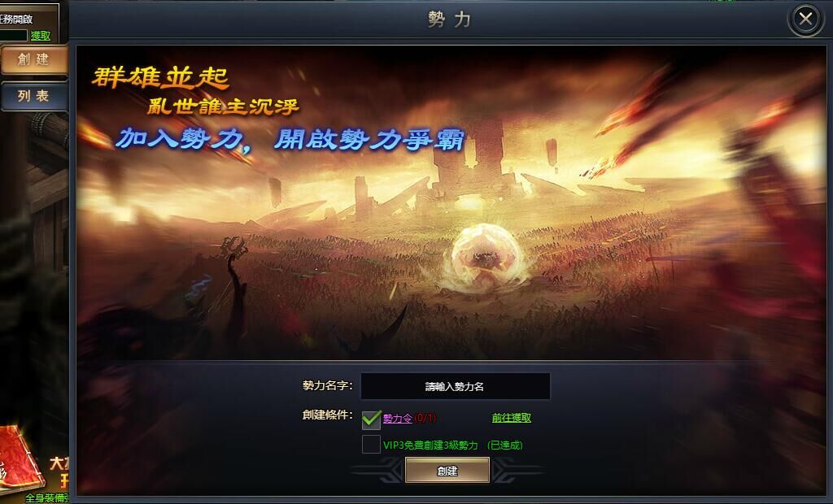Click the 群雄並起 banner title
Screen dimensions: 833x504
pyautogui.click(x=160, y=77)
